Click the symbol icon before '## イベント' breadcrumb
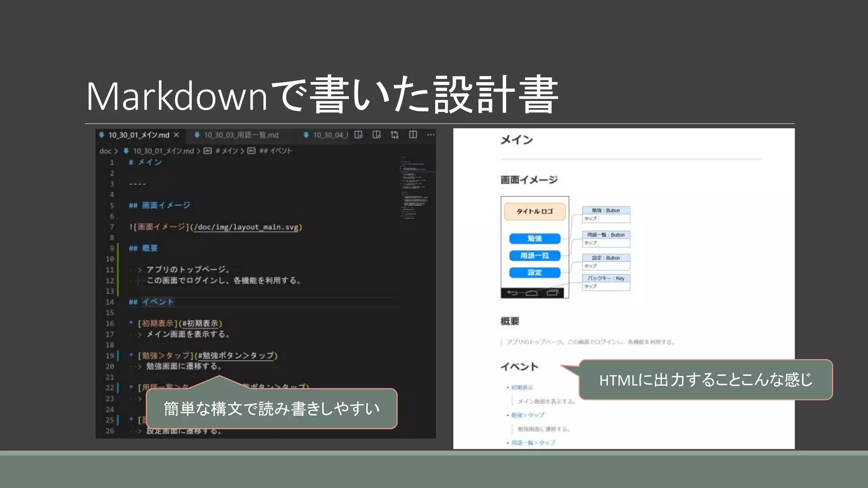Image resolution: width=868 pixels, height=488 pixels. point(251,151)
